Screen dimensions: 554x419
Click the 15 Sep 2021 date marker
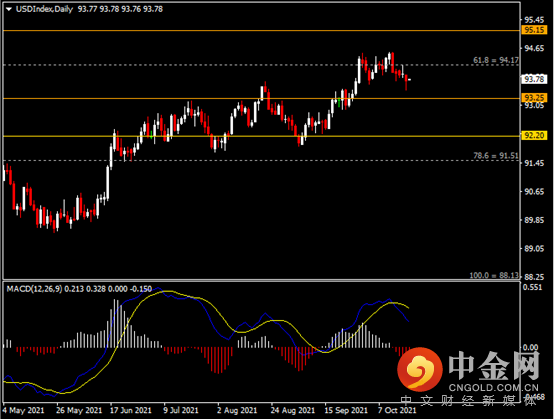[x=346, y=411]
